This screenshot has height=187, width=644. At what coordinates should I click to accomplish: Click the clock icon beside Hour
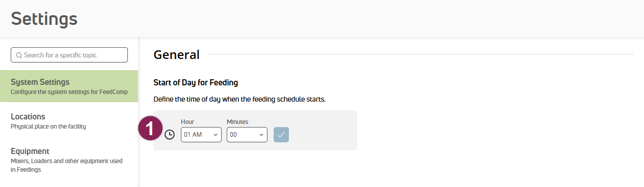[170, 135]
